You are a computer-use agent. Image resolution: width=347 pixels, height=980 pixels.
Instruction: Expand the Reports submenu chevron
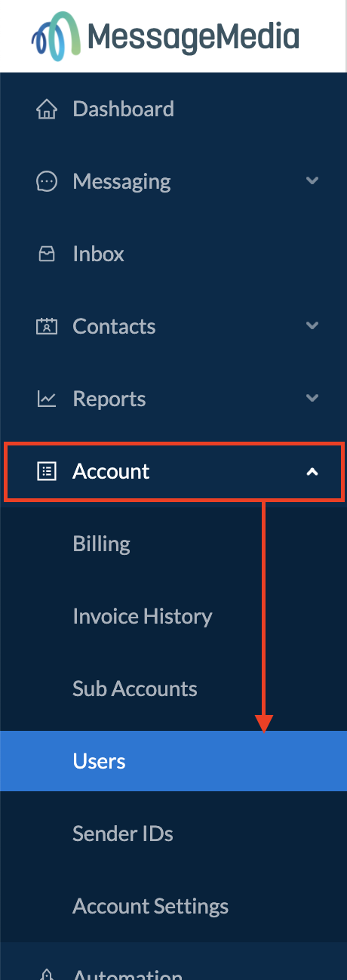point(312,398)
